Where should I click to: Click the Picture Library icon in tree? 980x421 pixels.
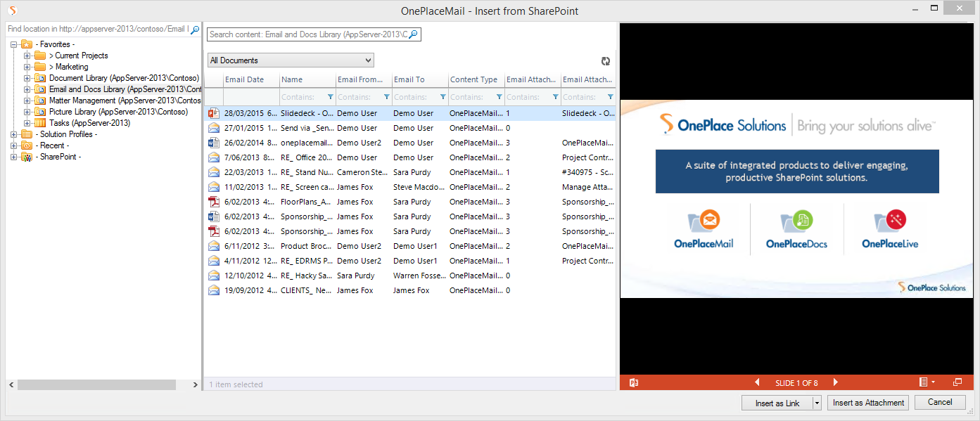pos(41,112)
